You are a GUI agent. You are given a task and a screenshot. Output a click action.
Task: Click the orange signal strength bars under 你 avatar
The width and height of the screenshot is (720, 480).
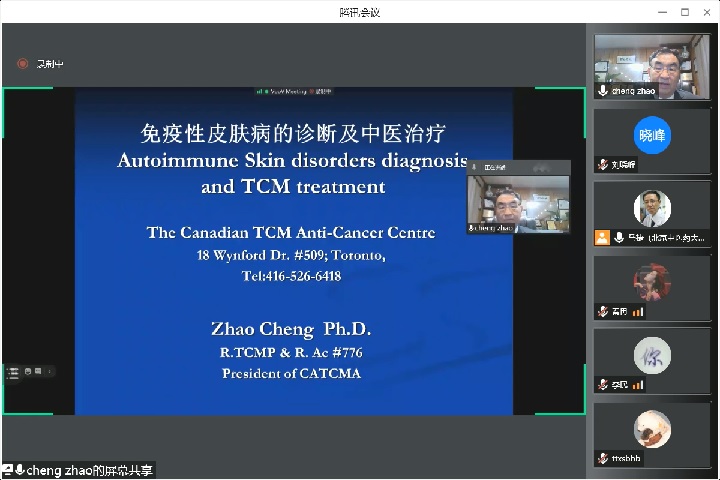coord(637,385)
